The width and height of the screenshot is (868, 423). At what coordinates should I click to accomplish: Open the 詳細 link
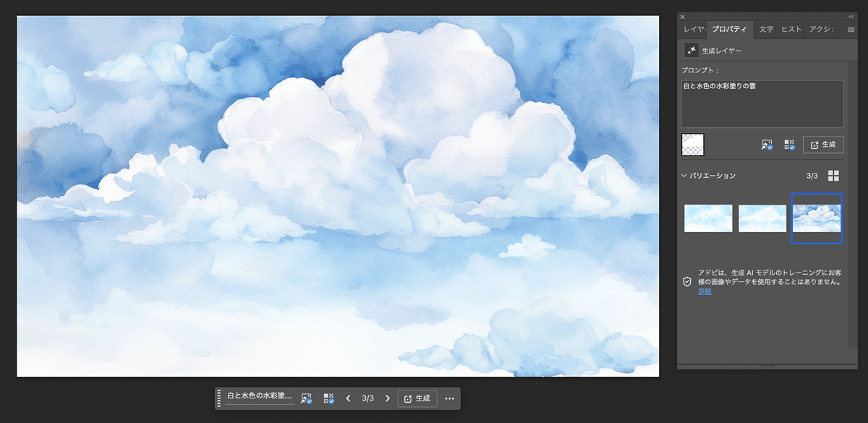(705, 291)
